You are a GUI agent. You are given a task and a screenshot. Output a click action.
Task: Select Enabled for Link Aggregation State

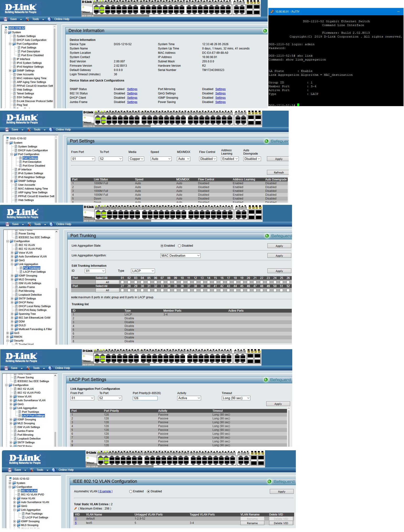[x=162, y=246]
